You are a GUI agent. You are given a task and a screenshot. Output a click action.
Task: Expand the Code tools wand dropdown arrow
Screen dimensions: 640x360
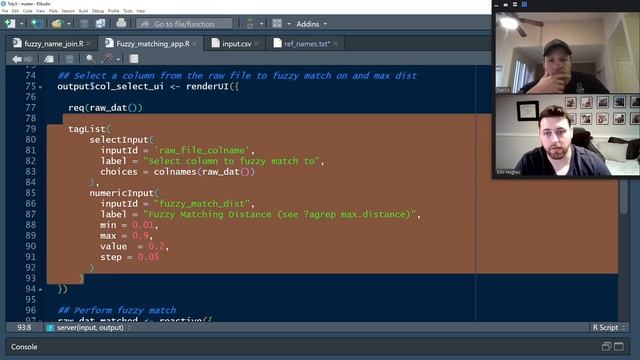coord(118,60)
